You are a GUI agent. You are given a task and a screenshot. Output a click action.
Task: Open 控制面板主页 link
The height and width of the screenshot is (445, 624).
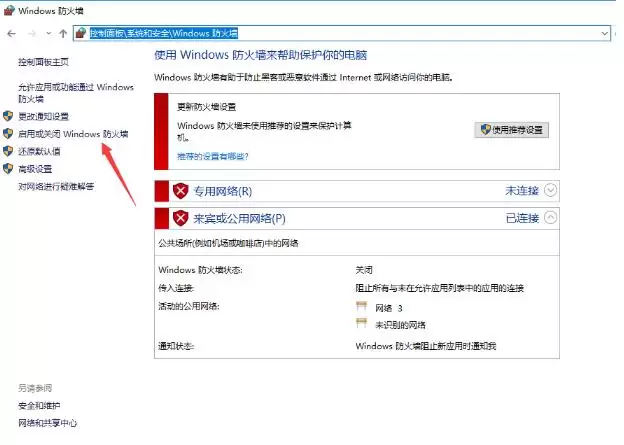tap(43, 62)
